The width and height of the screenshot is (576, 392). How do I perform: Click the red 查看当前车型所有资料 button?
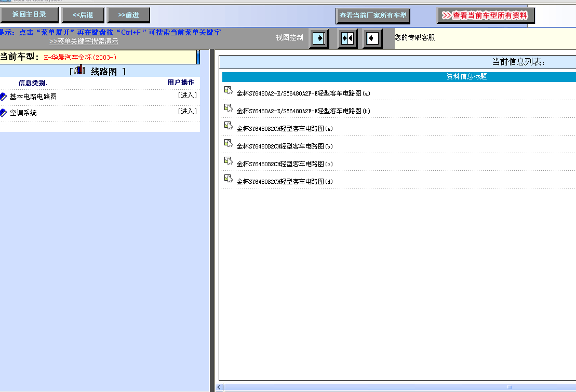[486, 16]
